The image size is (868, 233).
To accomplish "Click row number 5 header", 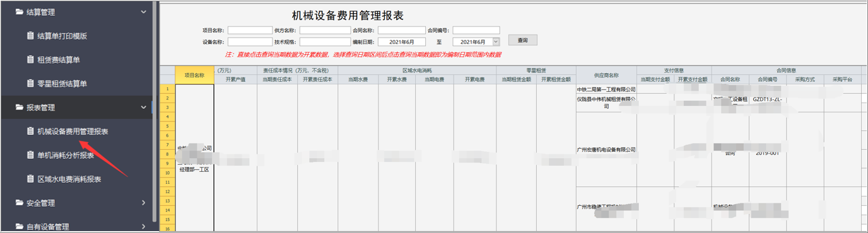I will coord(167,126).
